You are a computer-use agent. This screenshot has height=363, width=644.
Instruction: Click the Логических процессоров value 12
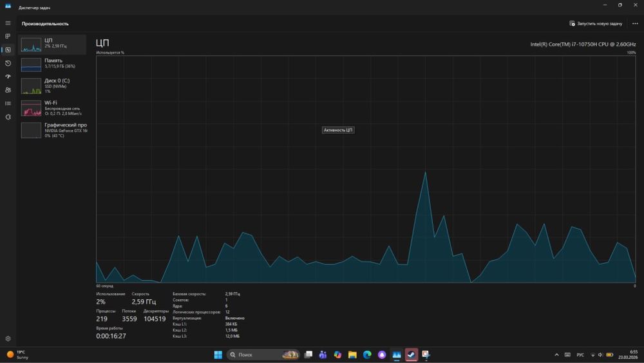click(227, 312)
